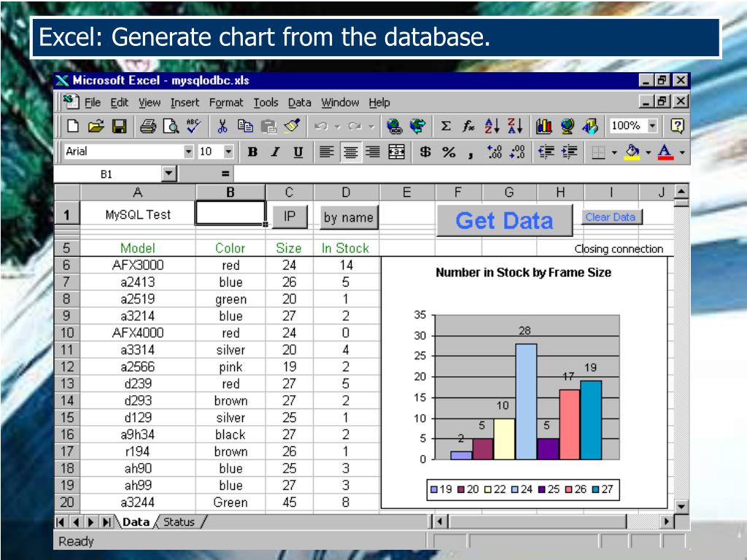
Task: Launch the Chart Wizard icon
Action: click(543, 126)
